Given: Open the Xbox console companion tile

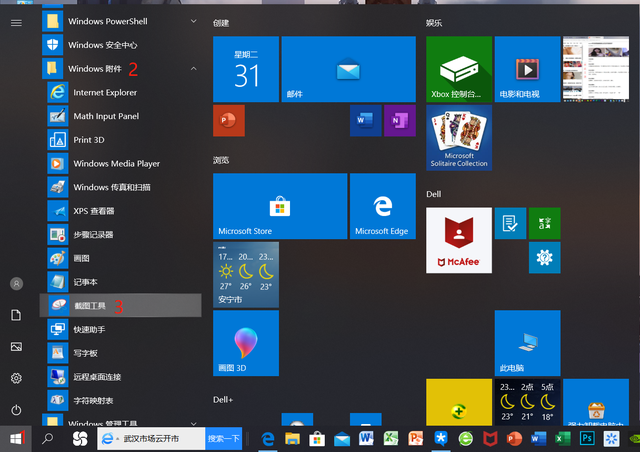Looking at the screenshot, I should coord(459,69).
